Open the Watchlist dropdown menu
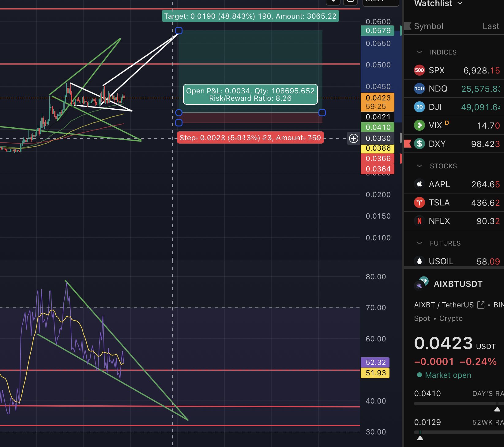504x447 pixels. (x=438, y=4)
